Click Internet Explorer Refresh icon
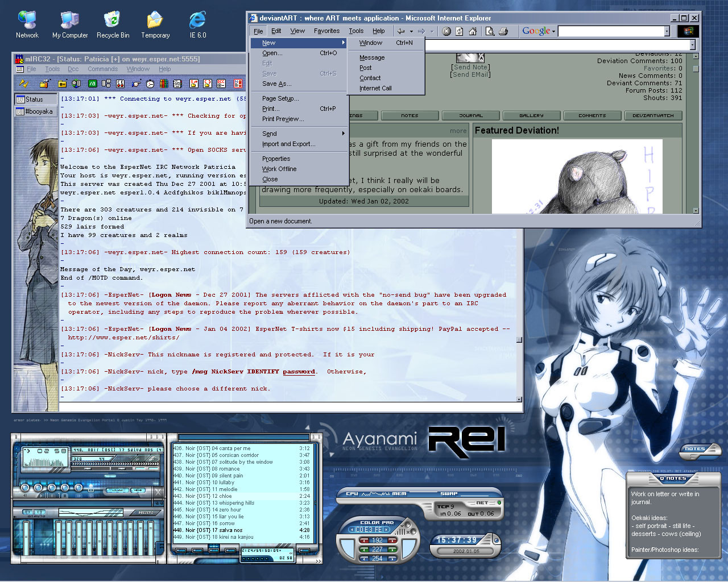The width and height of the screenshot is (728, 582). (460, 31)
